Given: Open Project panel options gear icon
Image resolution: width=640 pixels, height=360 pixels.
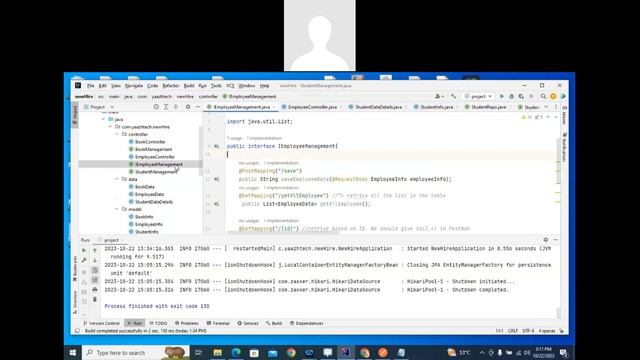Looking at the screenshot, I should (x=188, y=107).
